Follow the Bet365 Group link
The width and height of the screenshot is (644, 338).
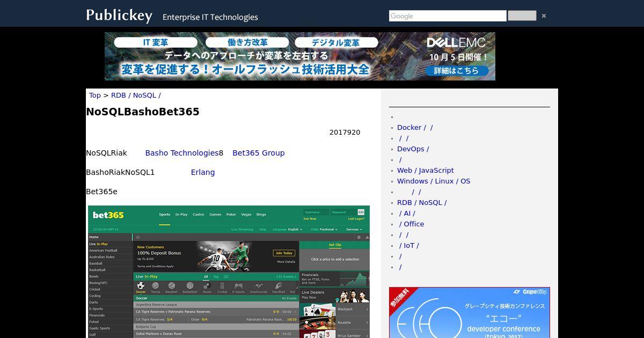tap(259, 153)
